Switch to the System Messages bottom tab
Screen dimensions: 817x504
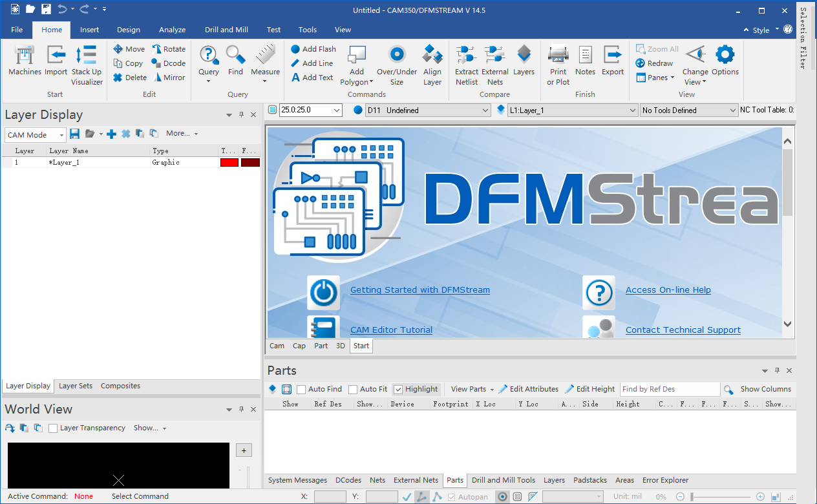tap(297, 481)
